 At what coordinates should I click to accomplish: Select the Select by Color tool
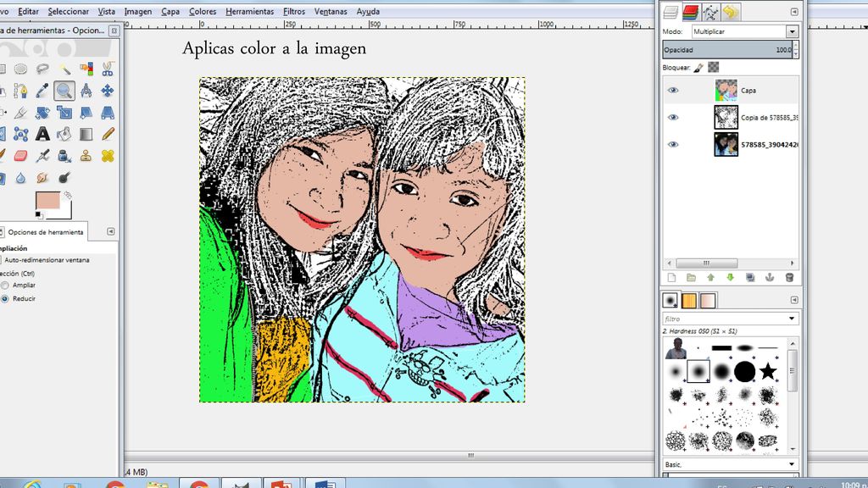pyautogui.click(x=86, y=69)
